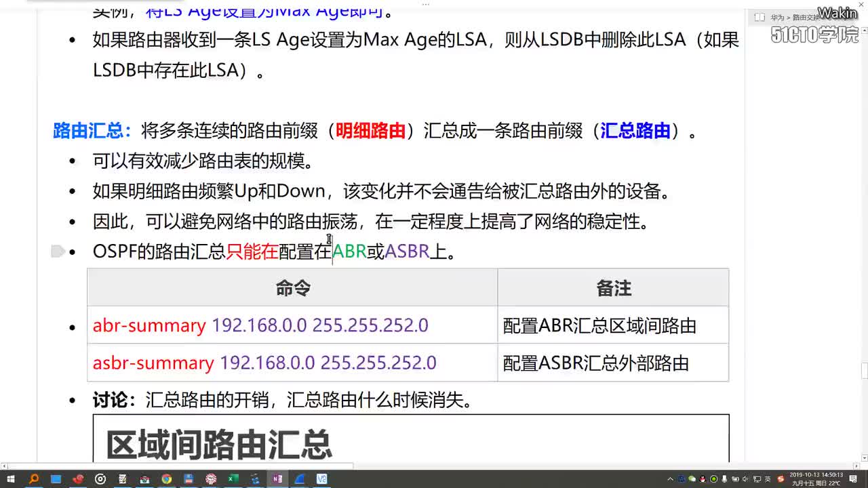This screenshot has width=868, height=488.
Task: Open the 华为 > 路由交换 notebook breadcrumb
Action: coord(795,18)
